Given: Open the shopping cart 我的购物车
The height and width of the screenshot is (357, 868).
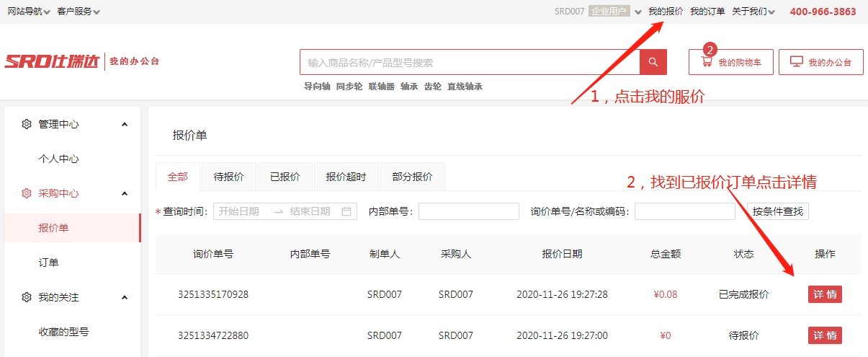Looking at the screenshot, I should click(730, 62).
